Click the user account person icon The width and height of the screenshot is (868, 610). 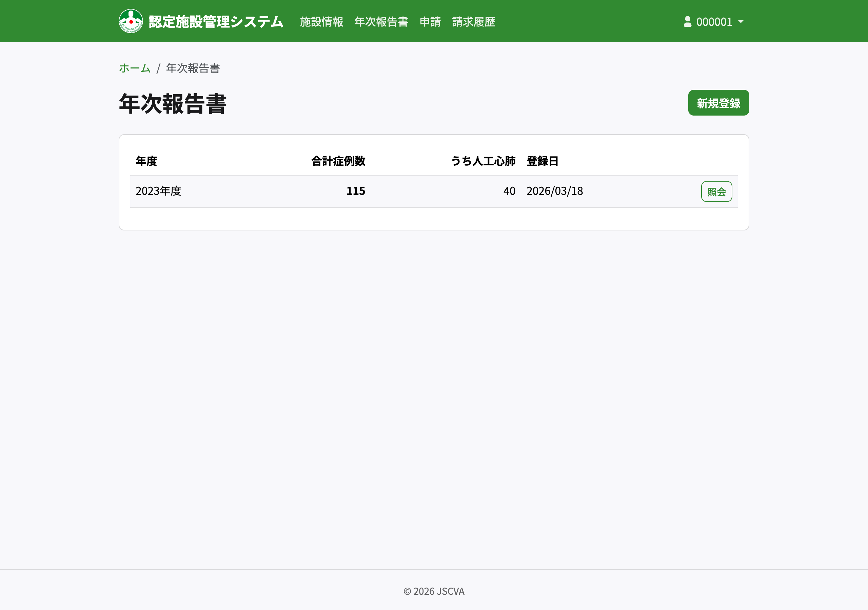(x=687, y=22)
